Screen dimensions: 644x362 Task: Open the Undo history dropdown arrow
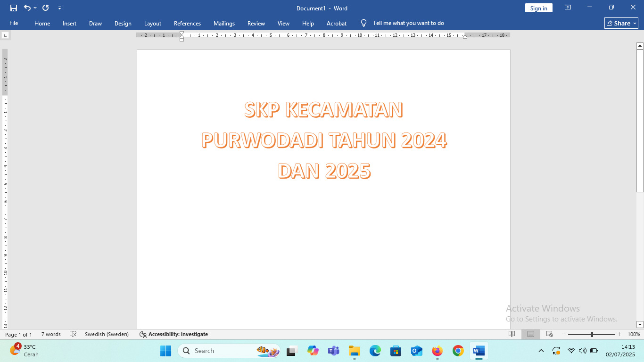coord(35,8)
